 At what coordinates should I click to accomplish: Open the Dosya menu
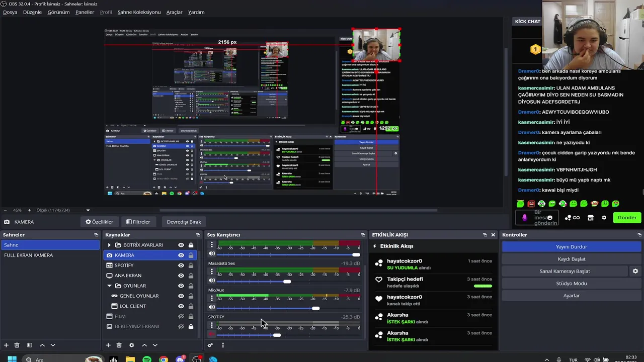pyautogui.click(x=10, y=12)
